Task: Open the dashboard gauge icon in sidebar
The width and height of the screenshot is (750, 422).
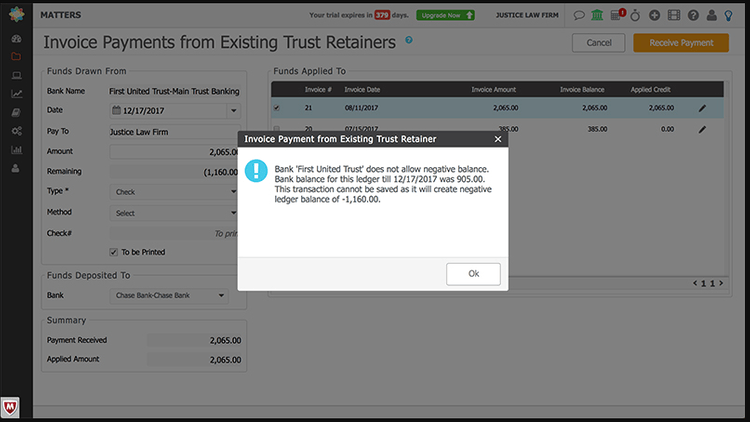Action: pos(16,39)
